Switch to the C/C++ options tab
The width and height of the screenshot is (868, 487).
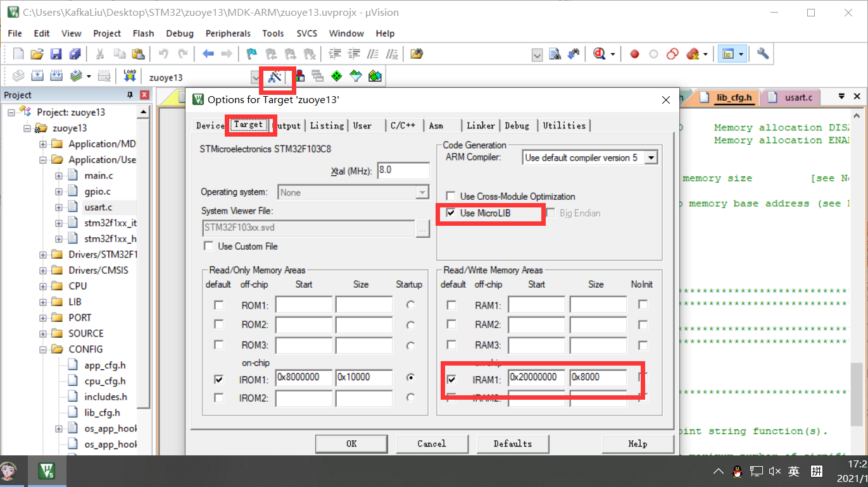click(x=403, y=125)
